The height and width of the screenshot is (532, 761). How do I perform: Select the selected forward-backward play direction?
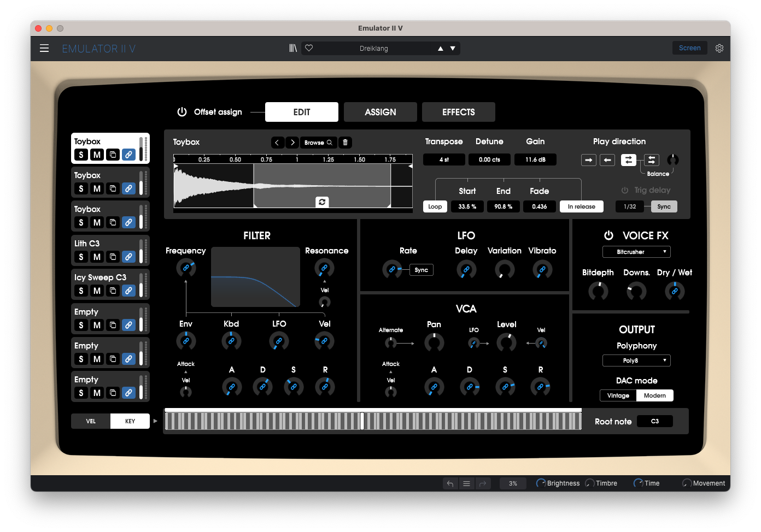pos(629,160)
